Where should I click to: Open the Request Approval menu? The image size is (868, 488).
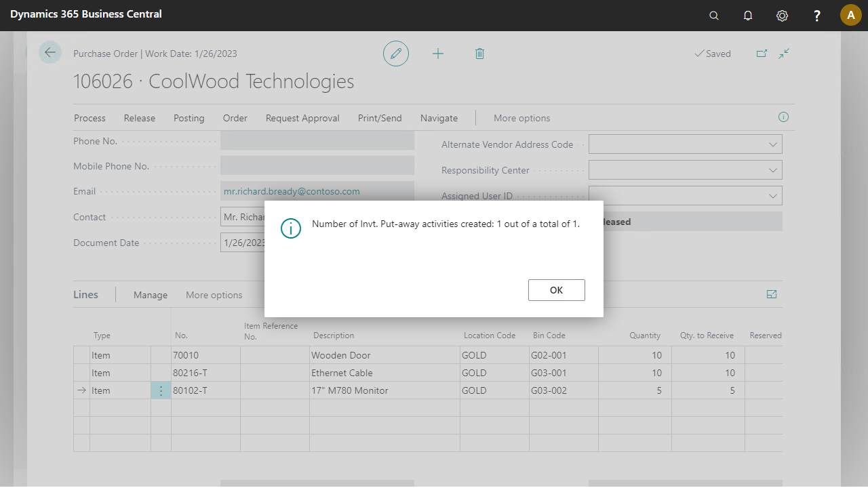coord(302,118)
